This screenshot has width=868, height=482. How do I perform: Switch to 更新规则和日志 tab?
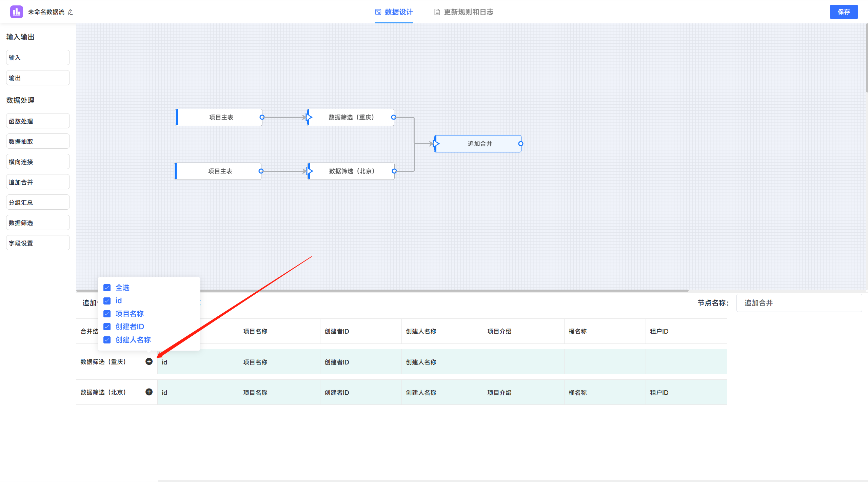pos(464,12)
